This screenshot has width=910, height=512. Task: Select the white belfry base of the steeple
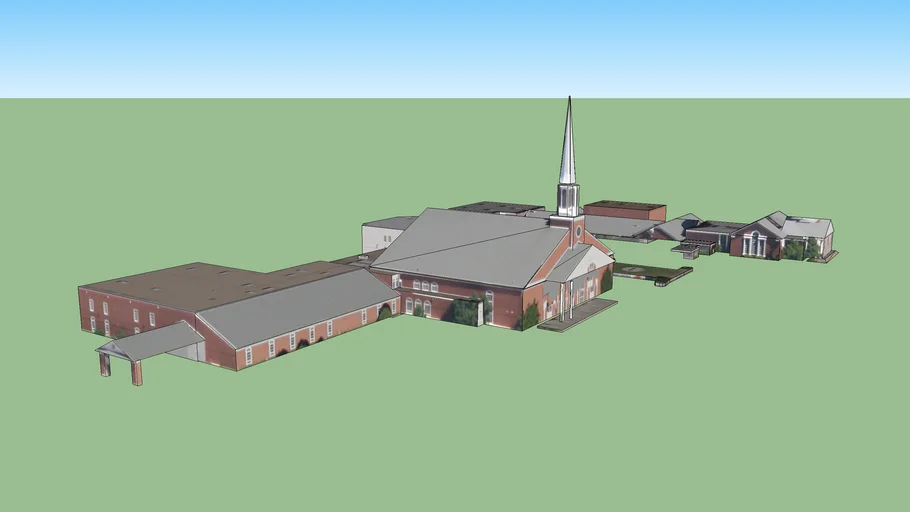point(568,199)
